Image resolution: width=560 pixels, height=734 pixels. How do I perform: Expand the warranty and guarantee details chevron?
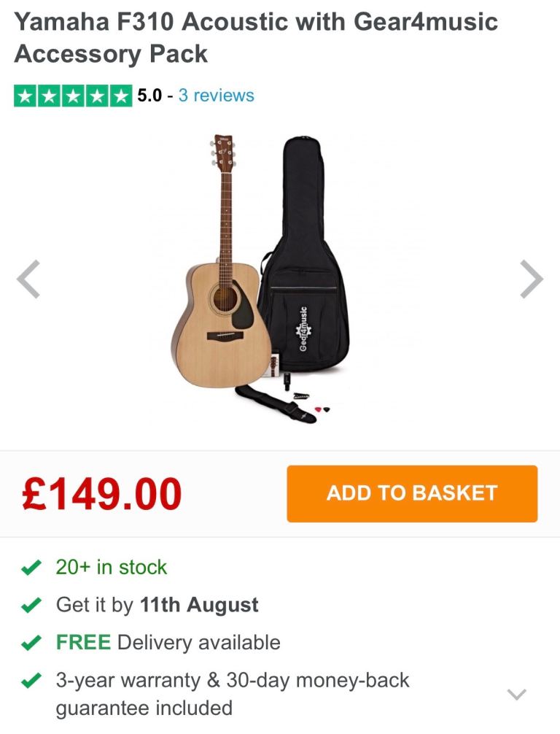point(517,694)
